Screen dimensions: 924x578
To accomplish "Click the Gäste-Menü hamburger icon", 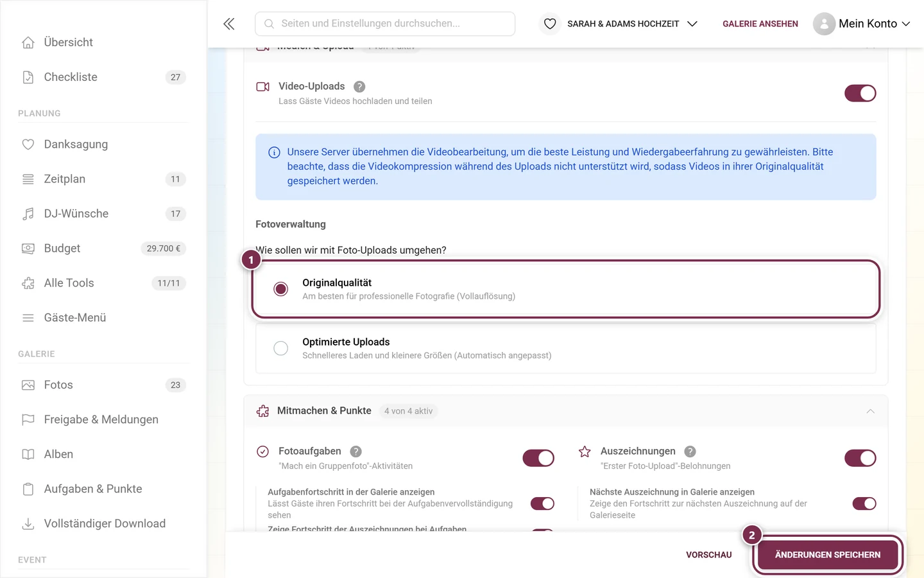I will (x=28, y=318).
